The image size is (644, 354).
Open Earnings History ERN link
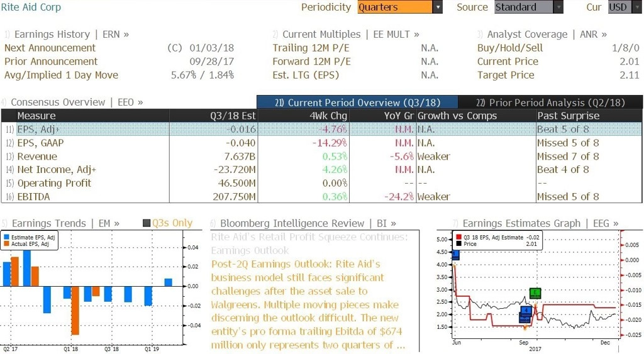pyautogui.click(x=72, y=35)
